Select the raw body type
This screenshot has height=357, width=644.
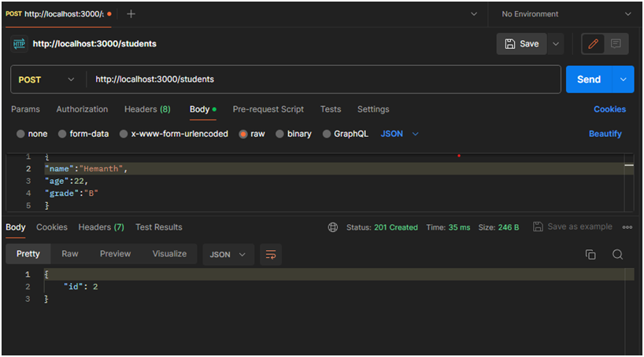(x=252, y=134)
